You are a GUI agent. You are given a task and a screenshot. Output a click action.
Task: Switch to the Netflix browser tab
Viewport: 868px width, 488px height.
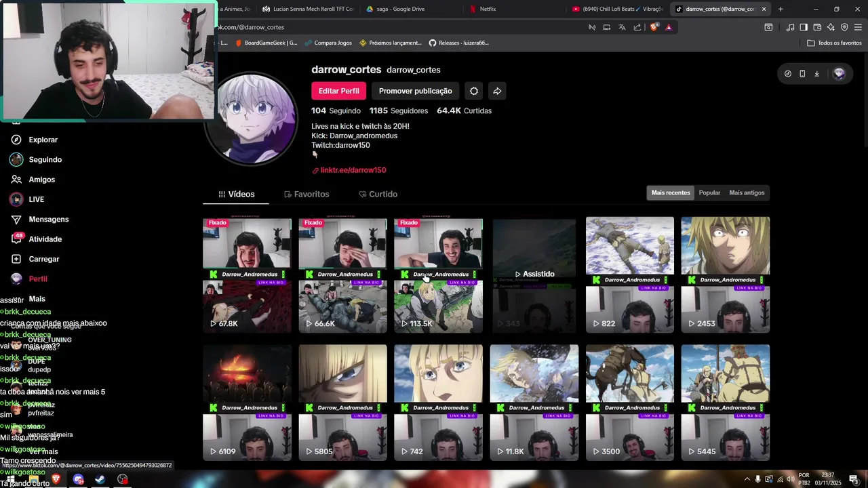point(513,9)
